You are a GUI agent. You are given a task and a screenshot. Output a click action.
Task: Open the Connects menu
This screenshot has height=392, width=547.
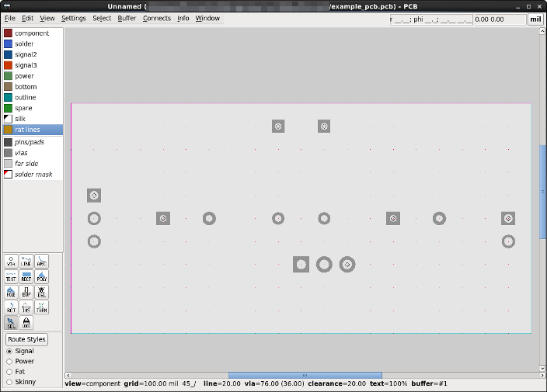157,18
